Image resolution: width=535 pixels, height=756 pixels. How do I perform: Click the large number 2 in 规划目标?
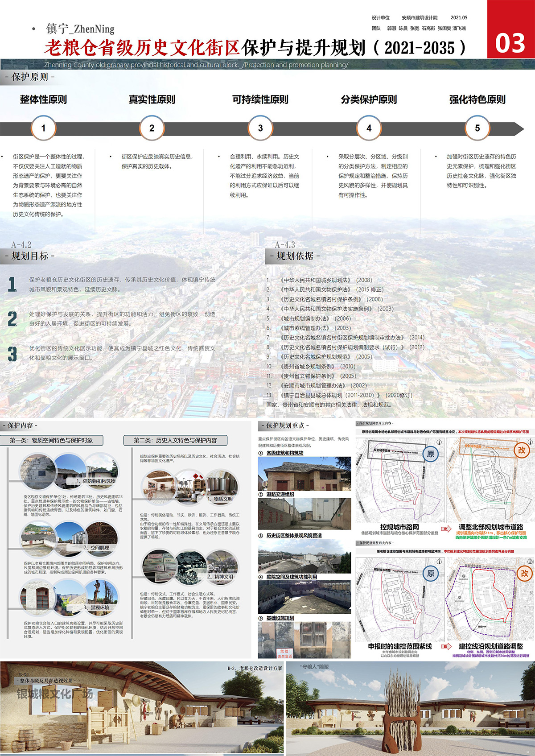click(x=12, y=319)
